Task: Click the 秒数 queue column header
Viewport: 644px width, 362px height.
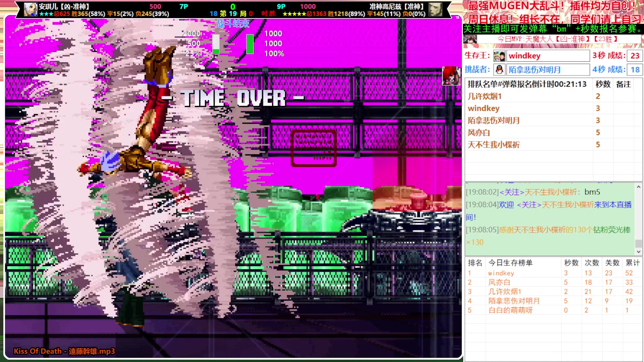Action: (603, 84)
